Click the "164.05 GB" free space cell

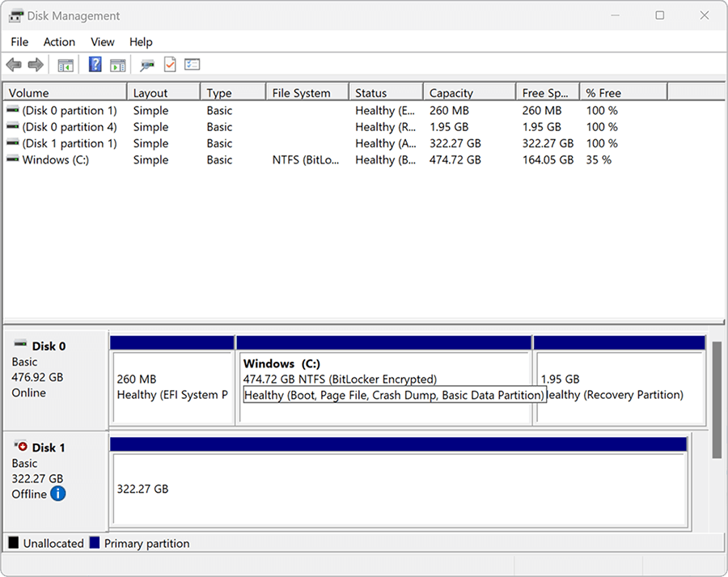[x=548, y=159]
